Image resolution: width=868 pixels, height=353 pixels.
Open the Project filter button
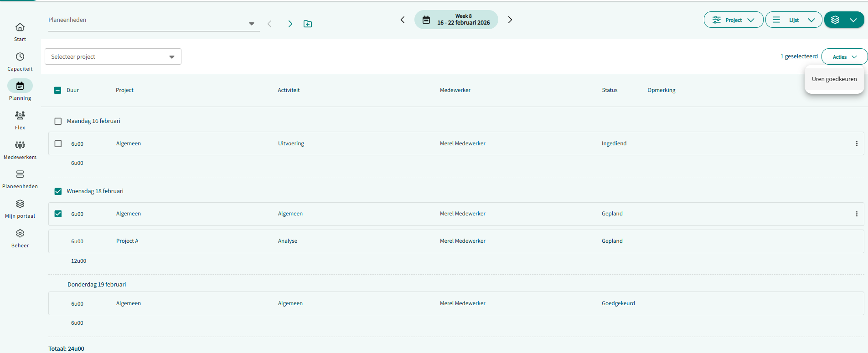[733, 20]
